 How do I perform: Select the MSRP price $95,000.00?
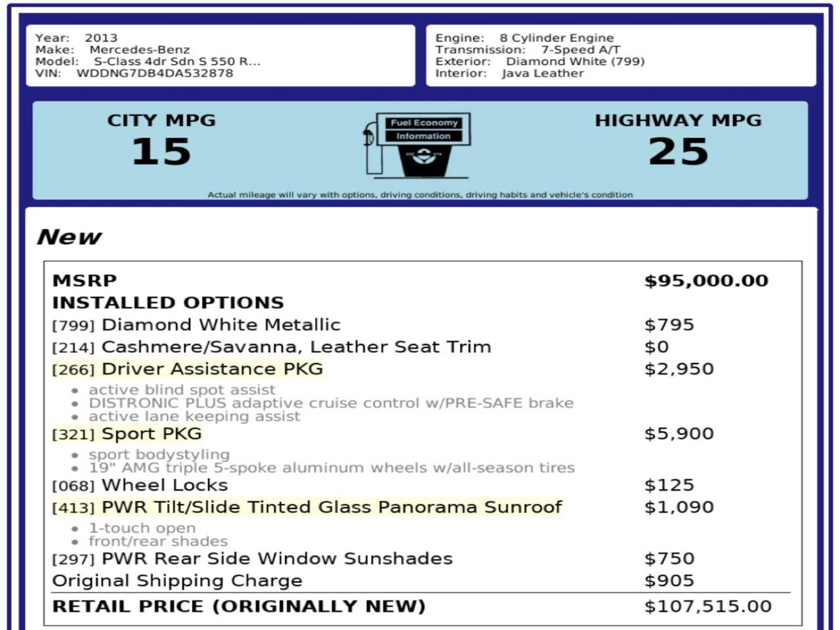705,281
